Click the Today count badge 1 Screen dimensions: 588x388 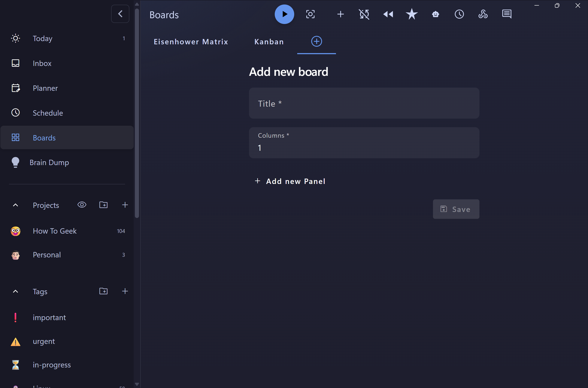(124, 38)
